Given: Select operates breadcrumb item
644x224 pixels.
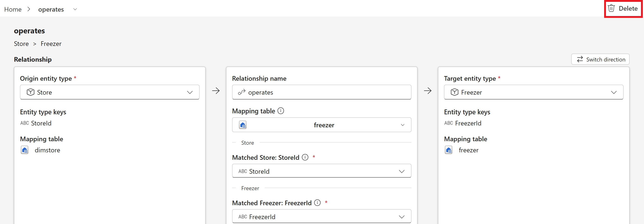Looking at the screenshot, I should [x=51, y=9].
